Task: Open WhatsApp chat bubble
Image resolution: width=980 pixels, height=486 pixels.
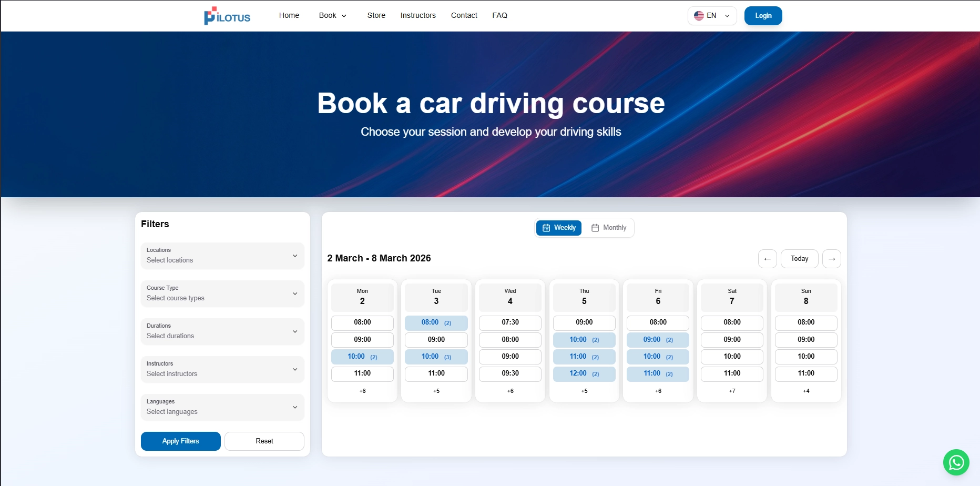Action: tap(956, 462)
